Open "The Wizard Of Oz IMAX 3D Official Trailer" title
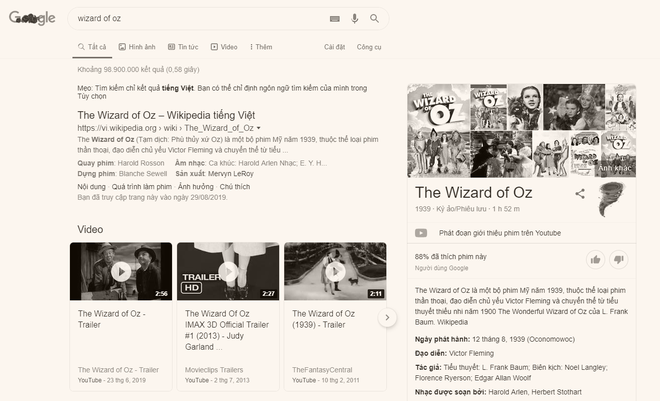The image size is (660, 401). (227, 330)
